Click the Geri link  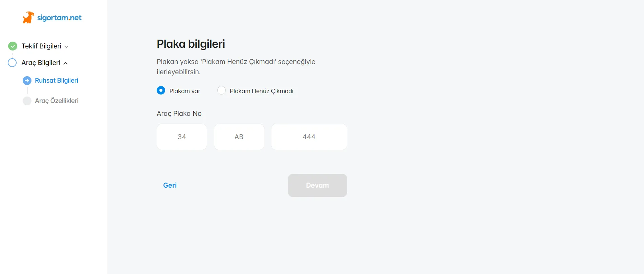(x=170, y=185)
